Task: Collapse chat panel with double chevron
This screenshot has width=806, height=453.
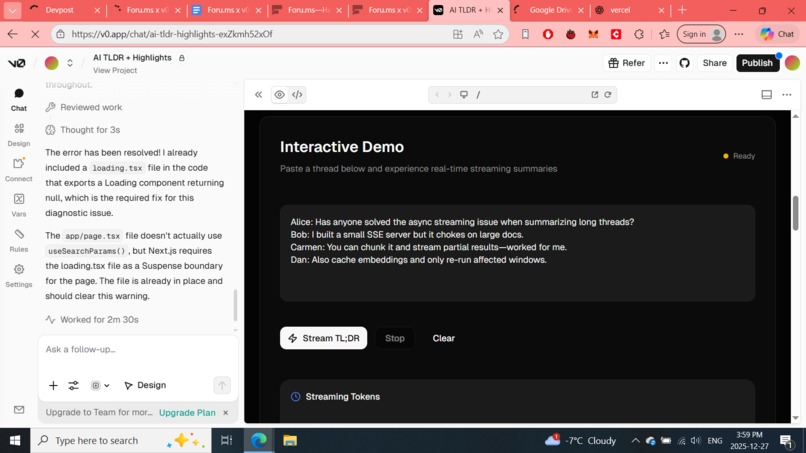Action: (x=258, y=95)
